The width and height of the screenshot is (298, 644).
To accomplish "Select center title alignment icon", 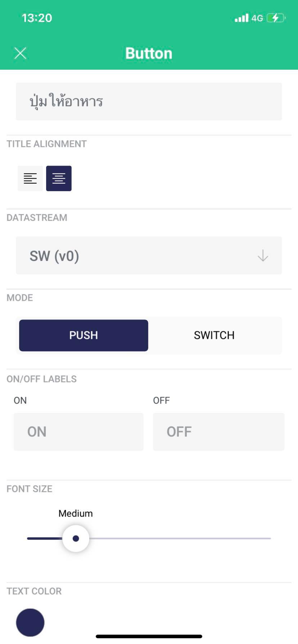I will pos(59,178).
